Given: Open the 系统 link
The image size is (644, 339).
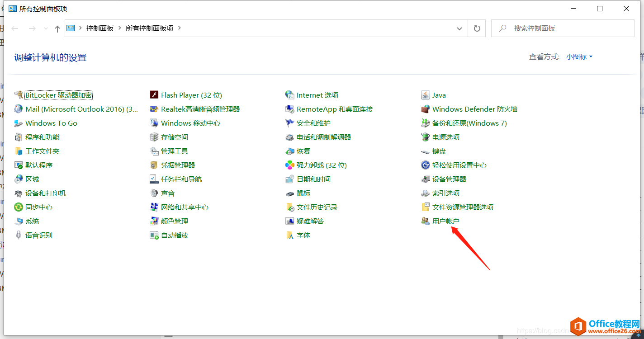Looking at the screenshot, I should tap(32, 221).
